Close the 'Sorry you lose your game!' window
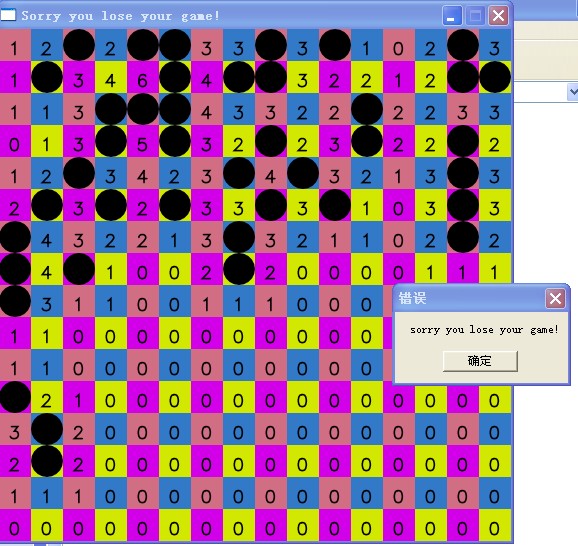Viewport: 578px width, 546px height. click(x=498, y=16)
